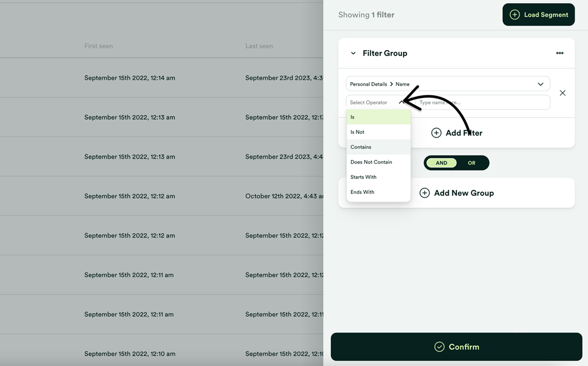Viewport: 588px width, 366px height.
Task: Collapse the Filter Group section
Action: [353, 53]
